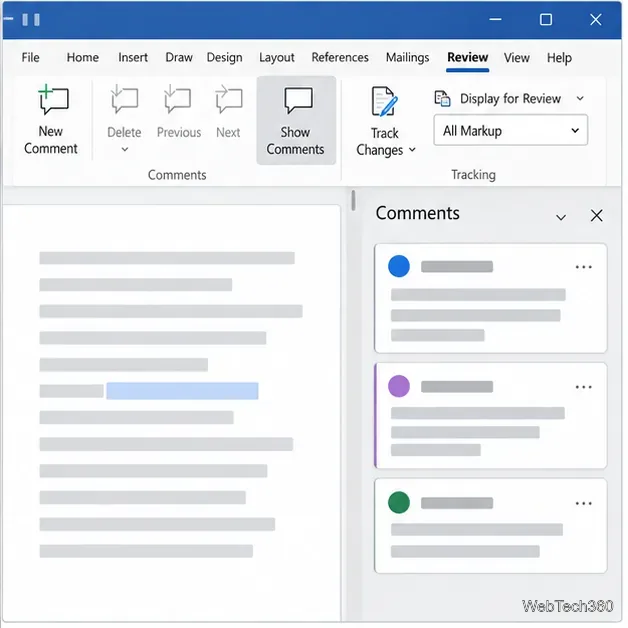
Task: Select the purple-avatar comment card
Action: (x=491, y=415)
